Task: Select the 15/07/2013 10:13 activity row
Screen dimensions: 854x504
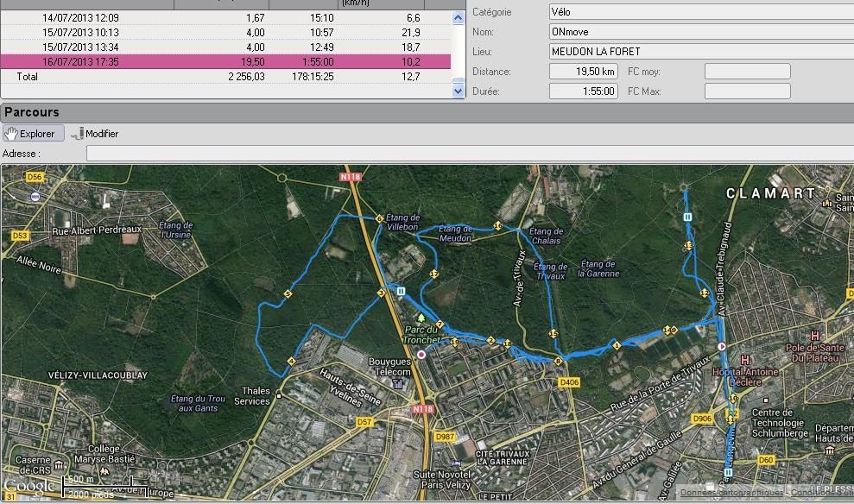Action: click(225, 32)
